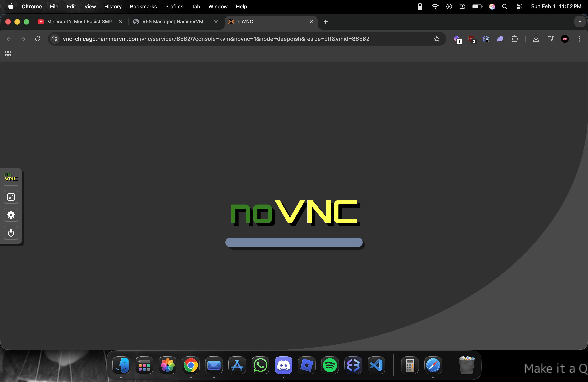View site information in address bar
This screenshot has width=588, height=382.
point(55,39)
